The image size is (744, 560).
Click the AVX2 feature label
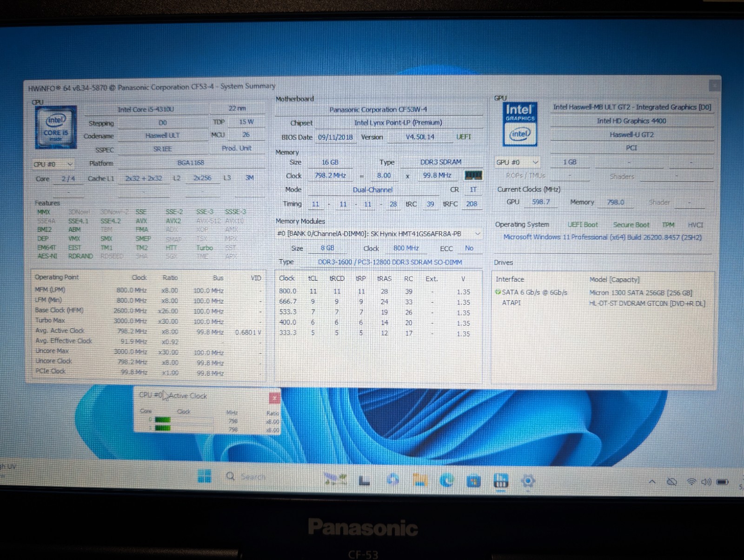click(x=173, y=221)
